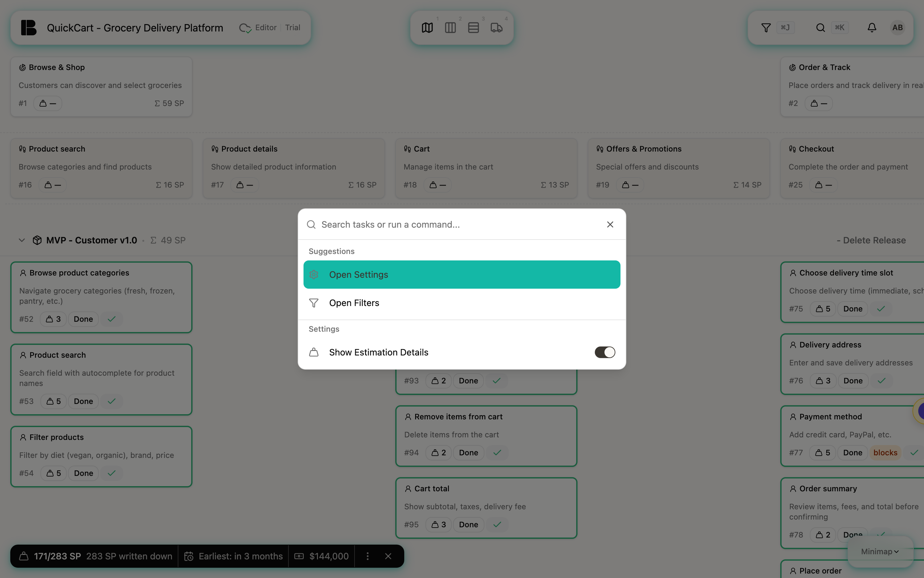Image resolution: width=924 pixels, height=578 pixels.
Task: Expand the Minimap dropdown
Action: (x=880, y=551)
